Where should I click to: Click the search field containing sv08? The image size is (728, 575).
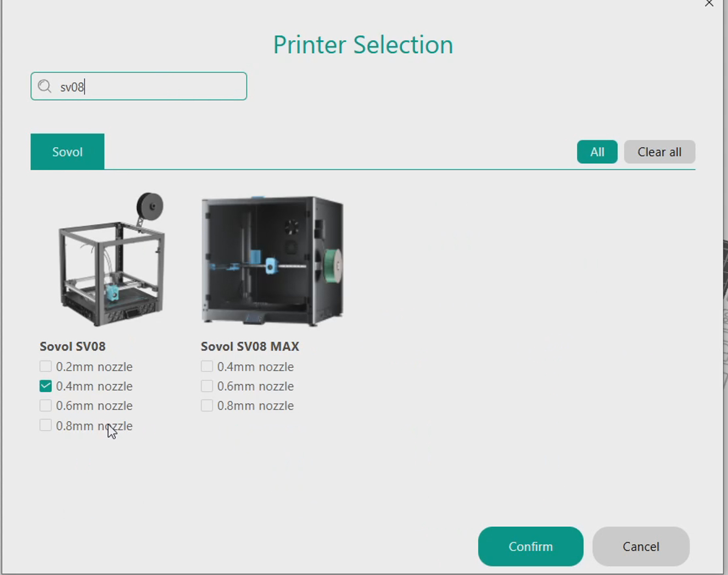pos(148,87)
